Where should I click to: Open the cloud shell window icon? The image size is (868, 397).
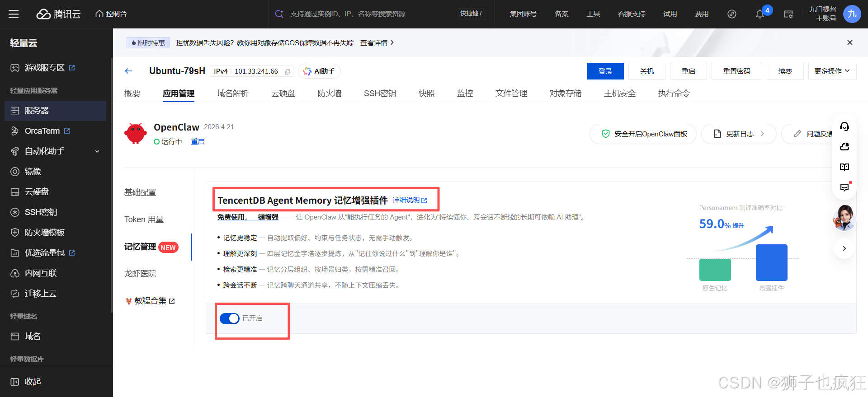pyautogui.click(x=788, y=14)
